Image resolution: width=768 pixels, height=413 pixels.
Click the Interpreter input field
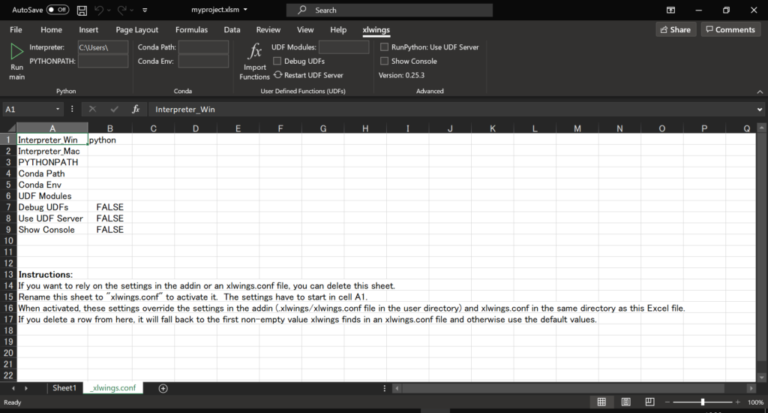click(103, 47)
